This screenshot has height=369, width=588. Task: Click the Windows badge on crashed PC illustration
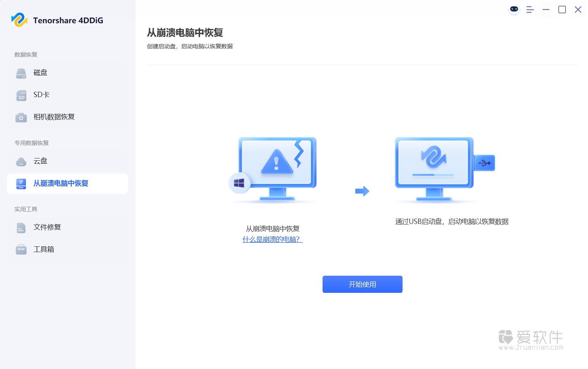click(x=239, y=183)
